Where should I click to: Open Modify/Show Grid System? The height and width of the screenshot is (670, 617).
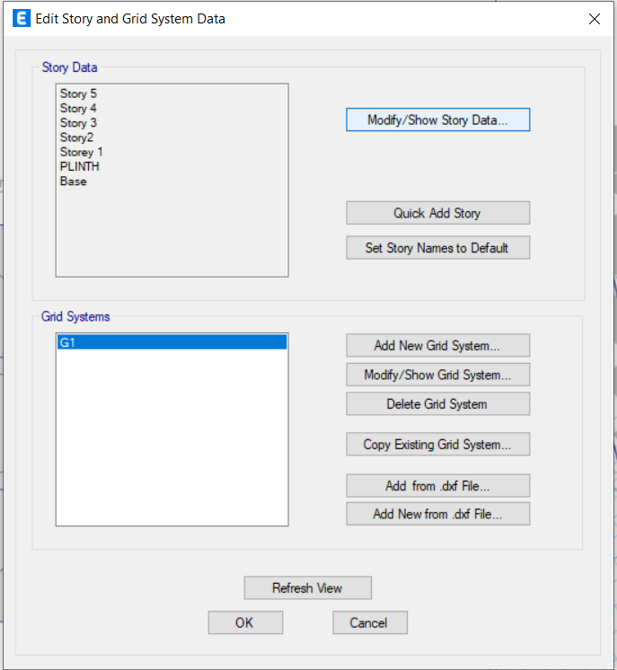[x=438, y=375]
